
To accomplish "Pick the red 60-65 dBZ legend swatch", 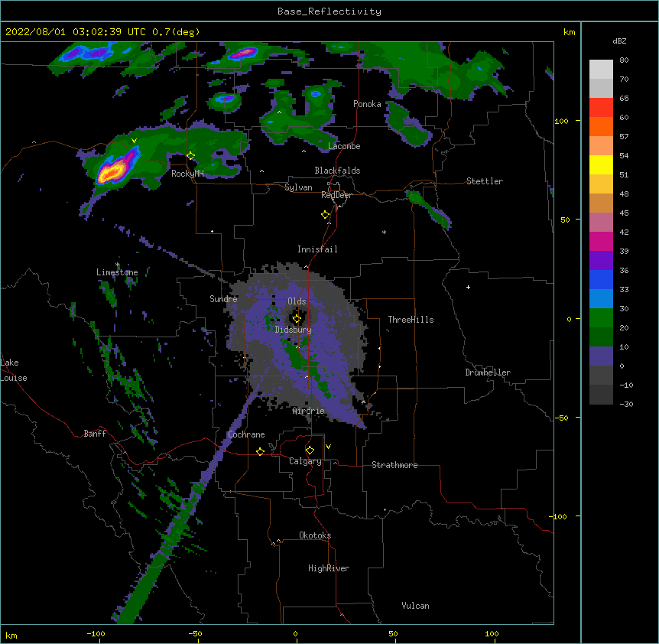I will 601,107.
